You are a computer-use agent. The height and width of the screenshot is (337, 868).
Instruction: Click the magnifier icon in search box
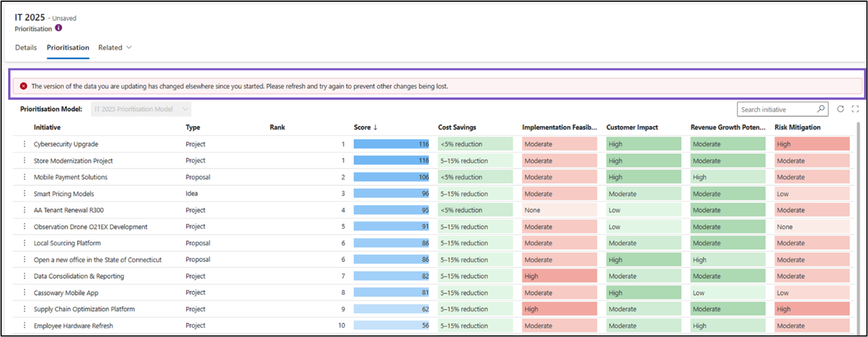(821, 109)
